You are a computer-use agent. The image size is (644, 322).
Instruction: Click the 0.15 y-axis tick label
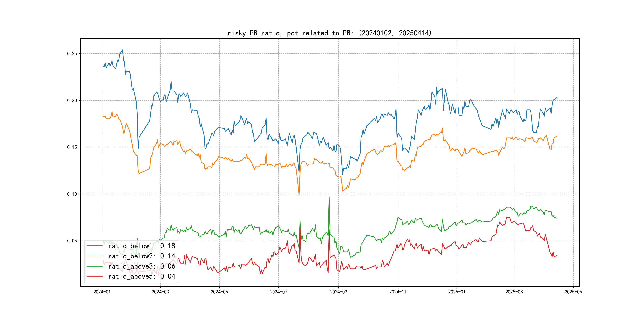click(72, 147)
